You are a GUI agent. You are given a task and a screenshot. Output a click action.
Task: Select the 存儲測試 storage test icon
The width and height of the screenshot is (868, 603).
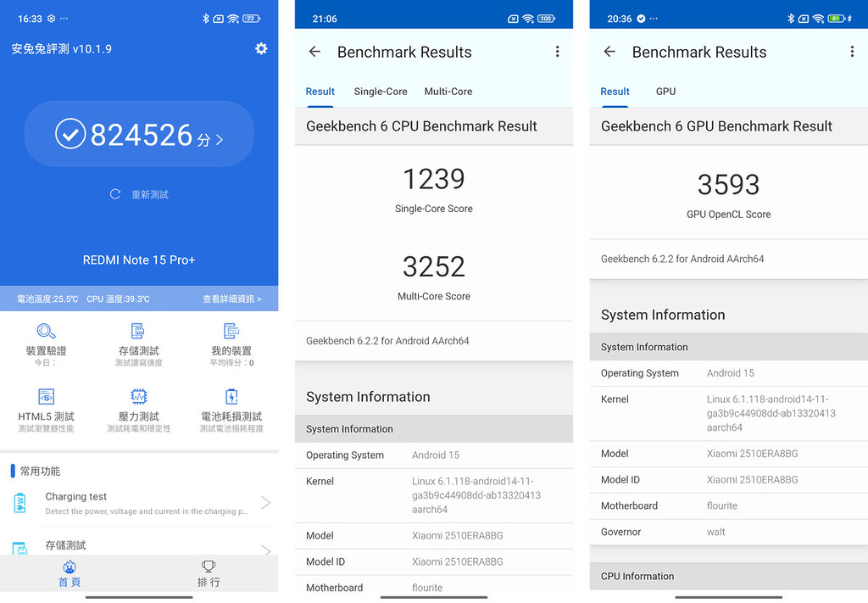139,331
